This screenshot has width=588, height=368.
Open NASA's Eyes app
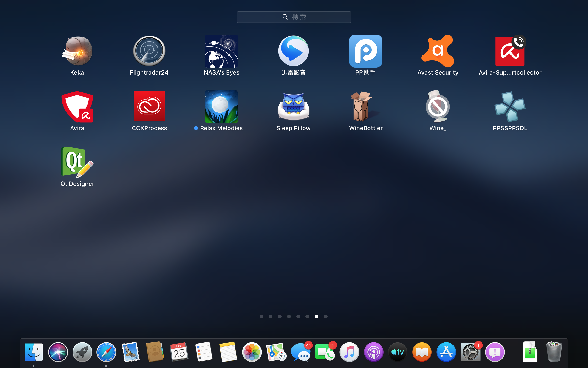point(221,51)
